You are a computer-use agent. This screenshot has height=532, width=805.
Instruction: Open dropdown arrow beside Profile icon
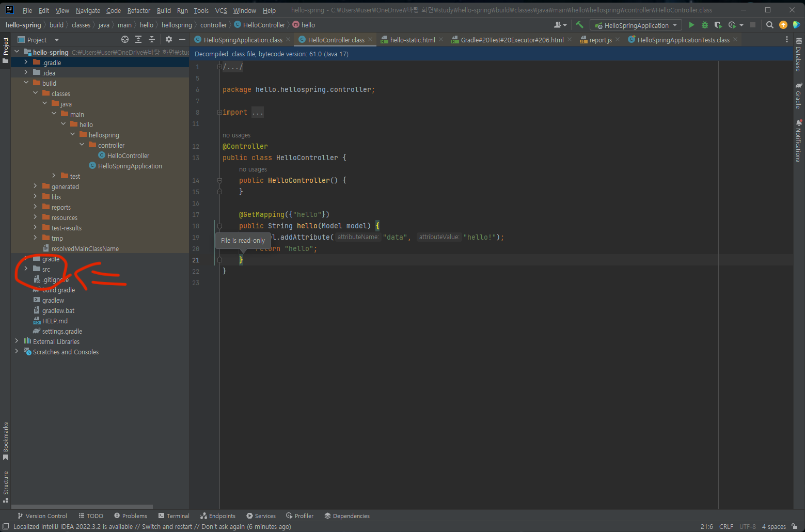point(741,25)
